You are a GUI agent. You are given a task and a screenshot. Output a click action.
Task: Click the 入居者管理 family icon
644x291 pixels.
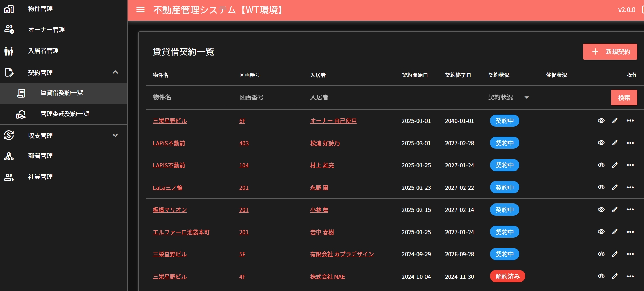pos(9,51)
